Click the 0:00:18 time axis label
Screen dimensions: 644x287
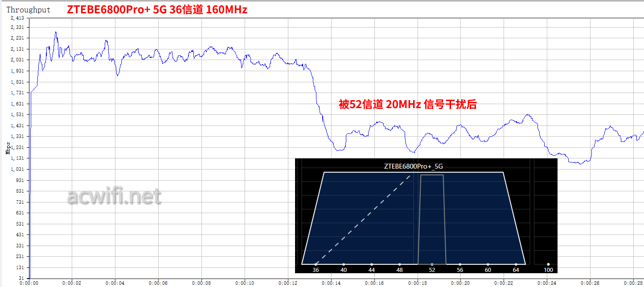coord(418,283)
